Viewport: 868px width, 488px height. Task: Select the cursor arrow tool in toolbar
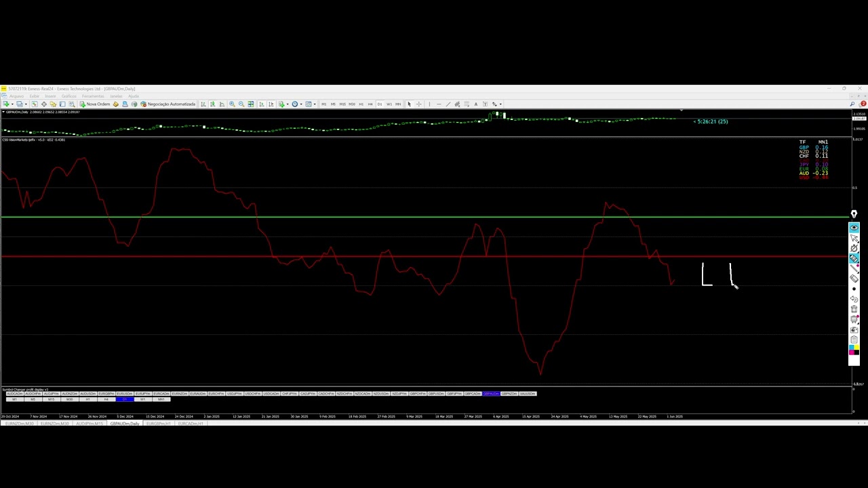(409, 104)
